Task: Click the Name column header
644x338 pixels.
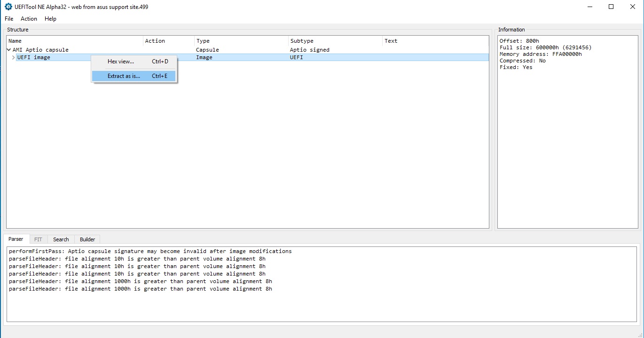Action: (x=75, y=41)
